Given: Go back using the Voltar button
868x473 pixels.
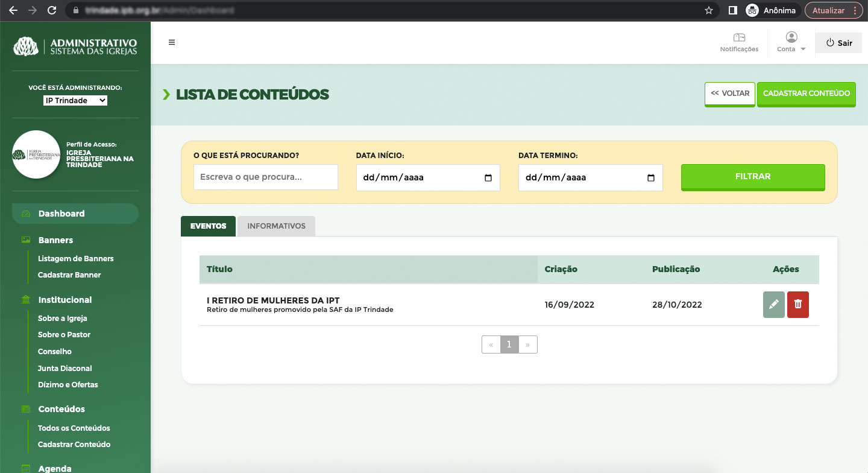Looking at the screenshot, I should 729,94.
